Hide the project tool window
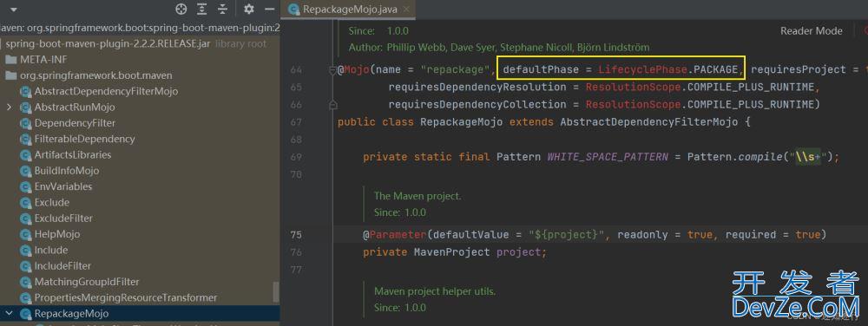Image resolution: width=868 pixels, height=326 pixels. pos(270,9)
